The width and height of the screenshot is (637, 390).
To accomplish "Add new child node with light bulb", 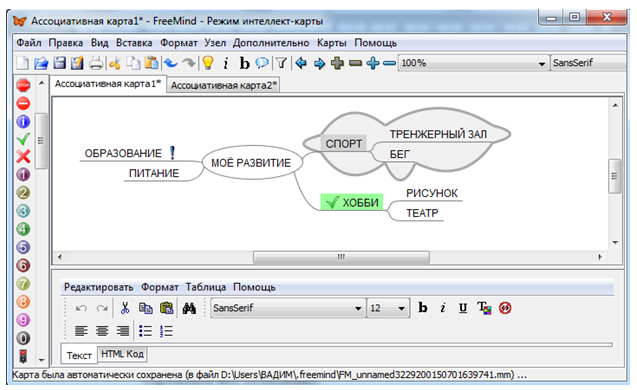I will pos(208,63).
